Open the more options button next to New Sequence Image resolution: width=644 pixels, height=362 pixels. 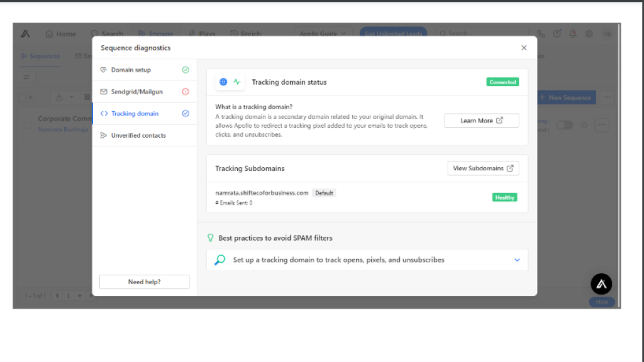pos(607,97)
